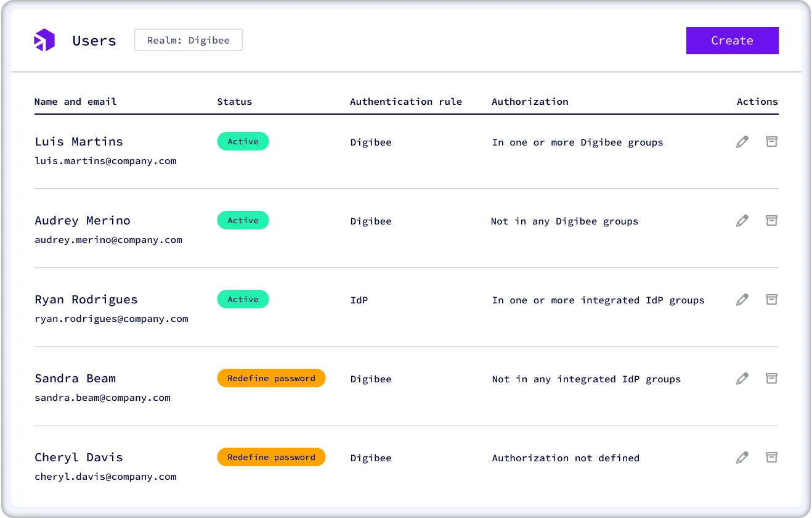Image resolution: width=812 pixels, height=518 pixels.
Task: Click the Realm: Digibee selector
Action: point(188,41)
